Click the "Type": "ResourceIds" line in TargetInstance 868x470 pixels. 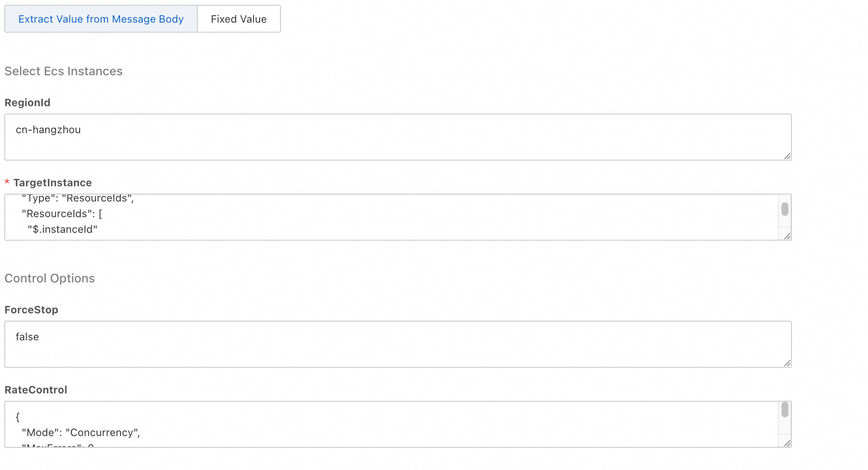click(x=78, y=198)
